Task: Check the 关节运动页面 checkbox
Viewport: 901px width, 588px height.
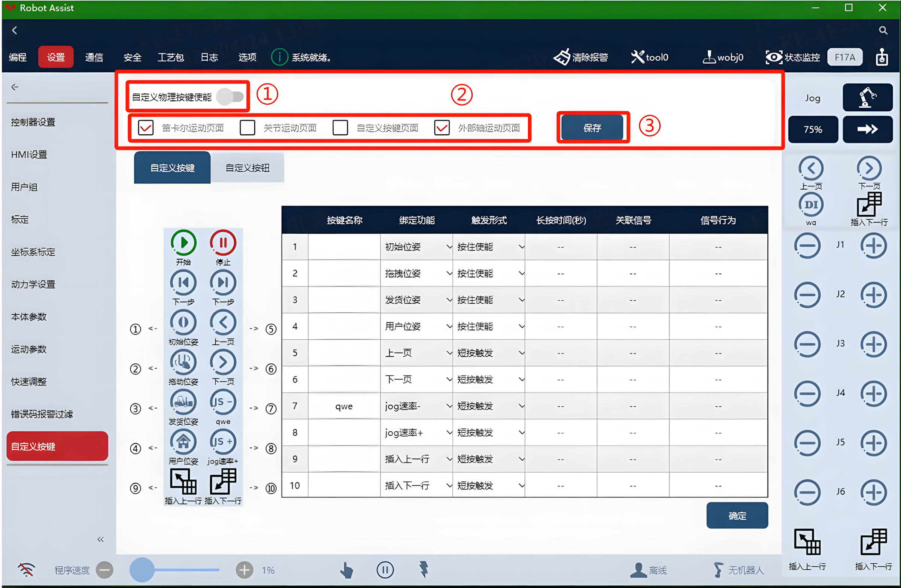Action: (x=247, y=128)
